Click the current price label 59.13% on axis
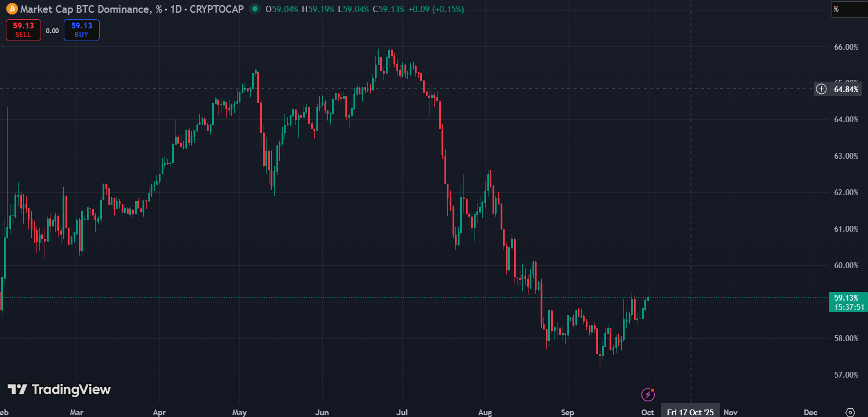The image size is (868, 417). click(x=847, y=298)
